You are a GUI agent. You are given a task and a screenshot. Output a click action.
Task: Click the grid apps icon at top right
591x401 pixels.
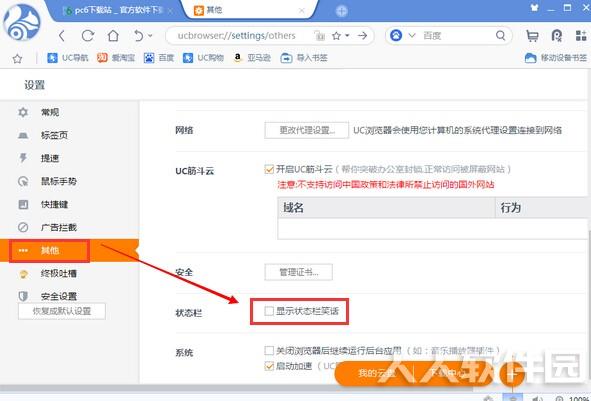(581, 35)
